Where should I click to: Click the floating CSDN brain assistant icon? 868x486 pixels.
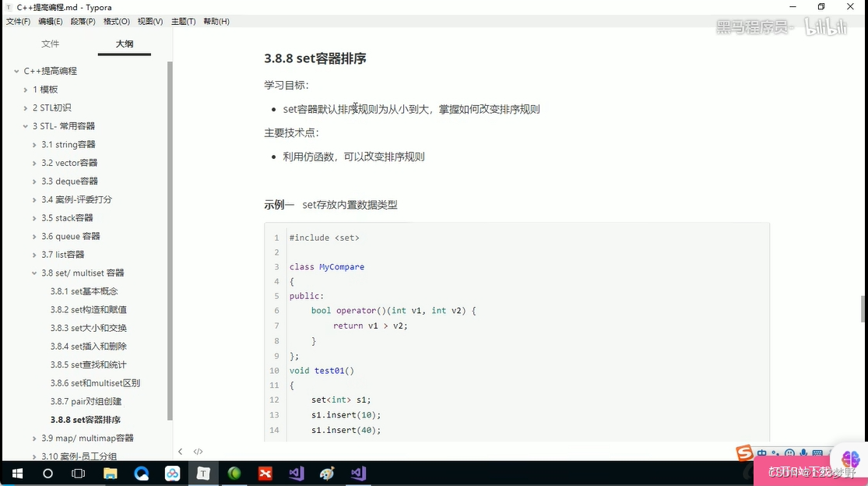tap(850, 459)
